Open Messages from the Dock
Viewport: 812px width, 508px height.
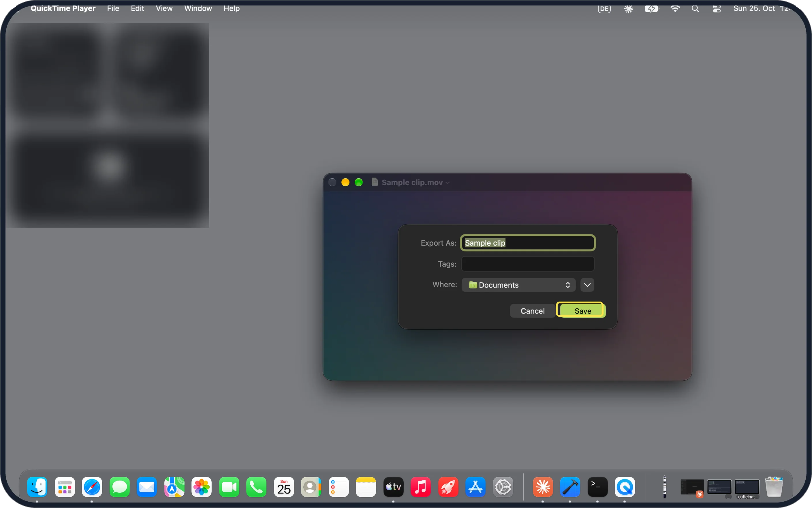(119, 487)
